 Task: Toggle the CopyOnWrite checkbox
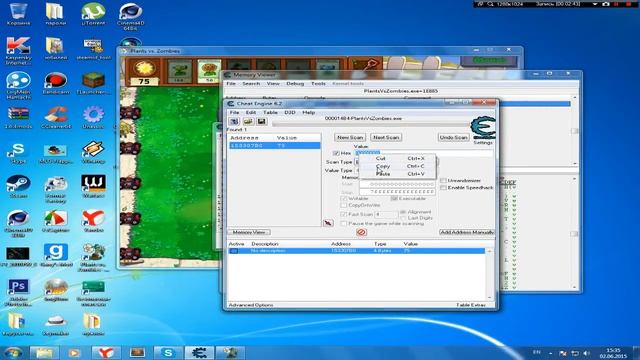344,205
